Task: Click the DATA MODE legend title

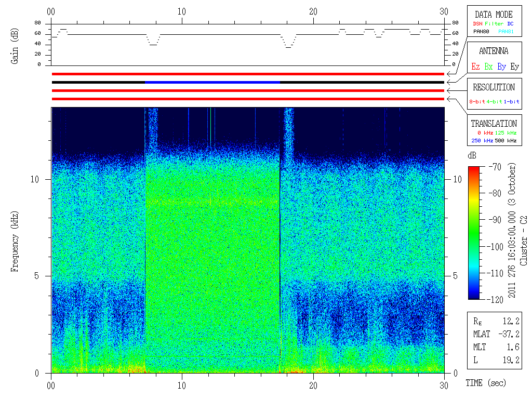Action: click(x=494, y=15)
